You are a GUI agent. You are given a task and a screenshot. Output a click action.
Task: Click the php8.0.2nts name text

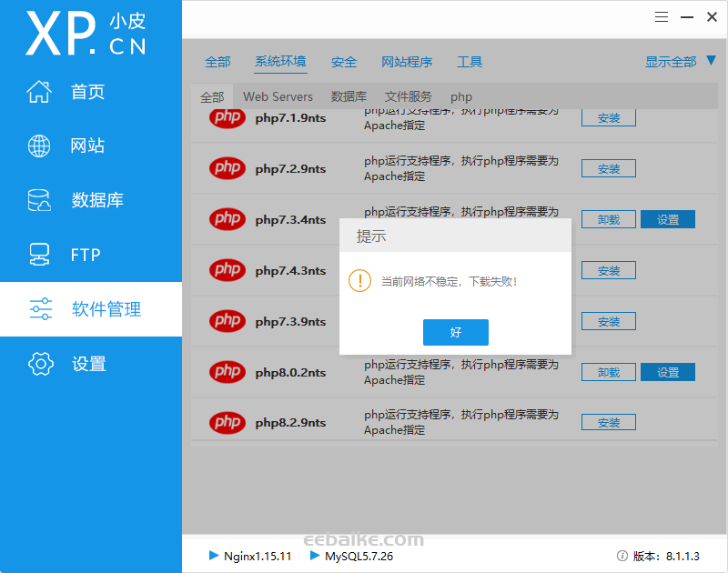coord(290,373)
